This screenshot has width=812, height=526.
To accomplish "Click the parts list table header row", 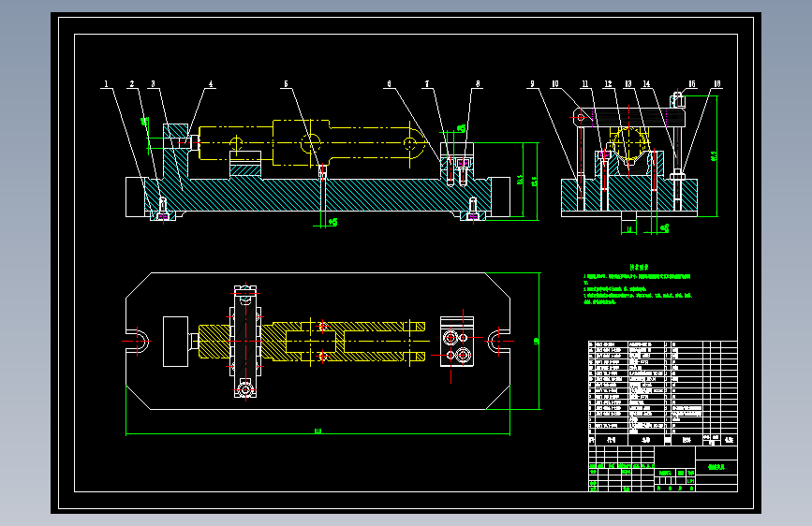I will click(x=663, y=440).
